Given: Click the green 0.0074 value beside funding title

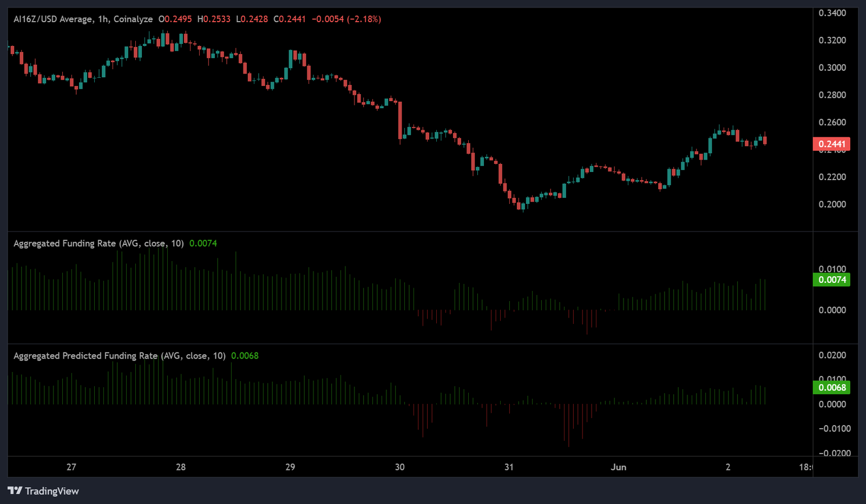Looking at the screenshot, I should click(203, 243).
